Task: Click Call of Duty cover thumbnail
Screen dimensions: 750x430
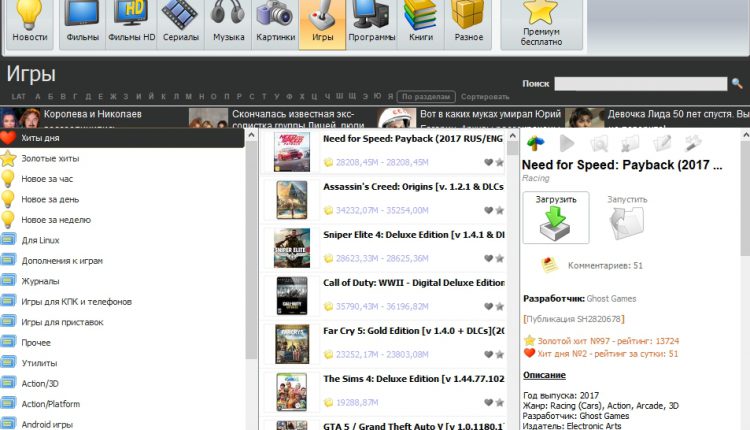Action: click(292, 297)
